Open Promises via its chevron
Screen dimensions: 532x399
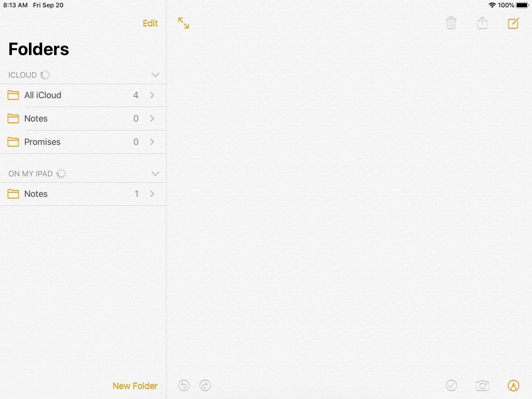click(x=152, y=142)
